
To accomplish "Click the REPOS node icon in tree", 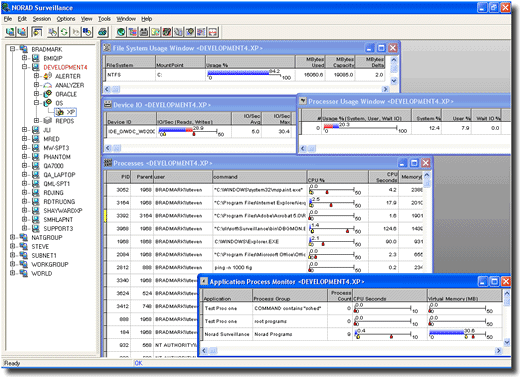I will coord(48,121).
